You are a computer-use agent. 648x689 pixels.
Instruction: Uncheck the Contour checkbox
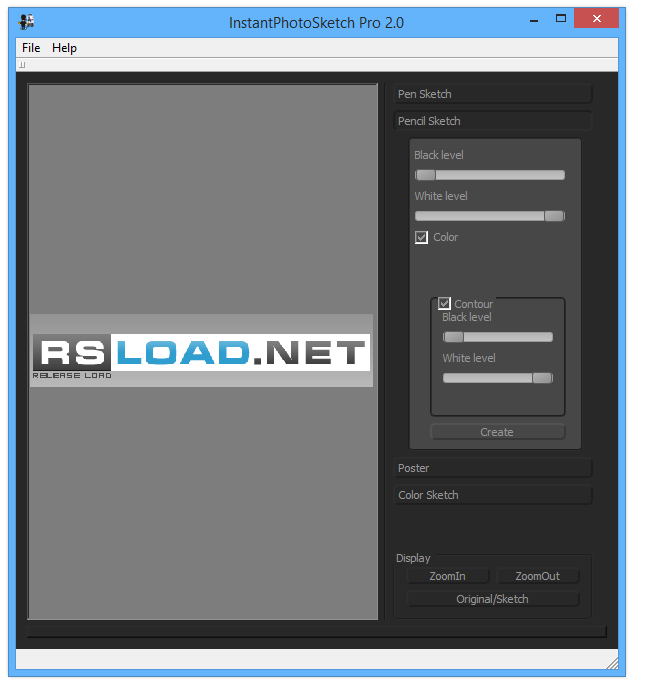pos(444,303)
